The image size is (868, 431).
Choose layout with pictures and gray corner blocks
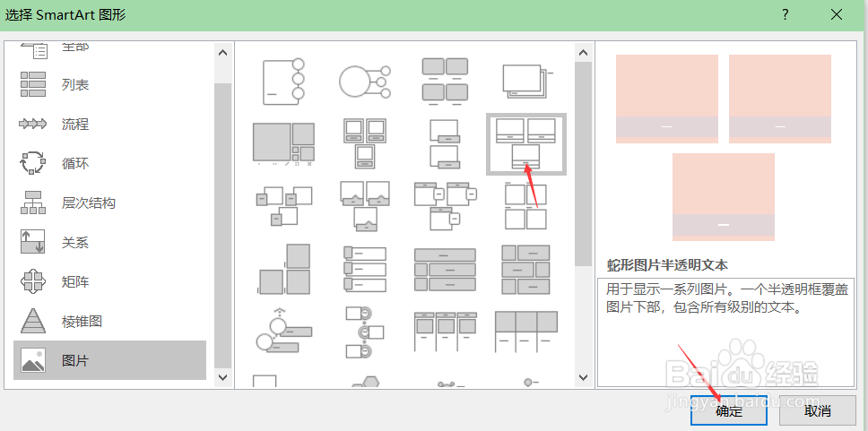tap(284, 206)
